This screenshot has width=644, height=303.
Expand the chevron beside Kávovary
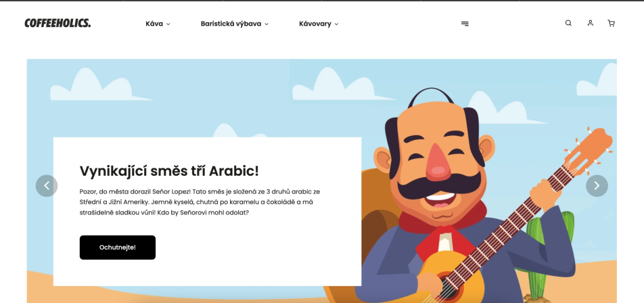point(336,24)
